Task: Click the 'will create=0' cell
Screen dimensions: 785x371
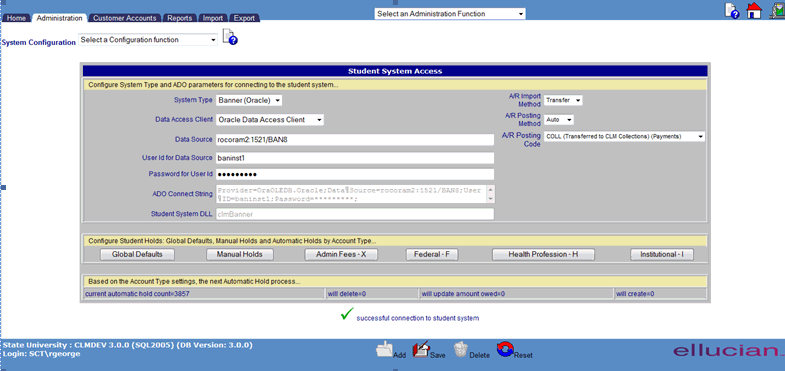Action: pyautogui.click(x=660, y=293)
